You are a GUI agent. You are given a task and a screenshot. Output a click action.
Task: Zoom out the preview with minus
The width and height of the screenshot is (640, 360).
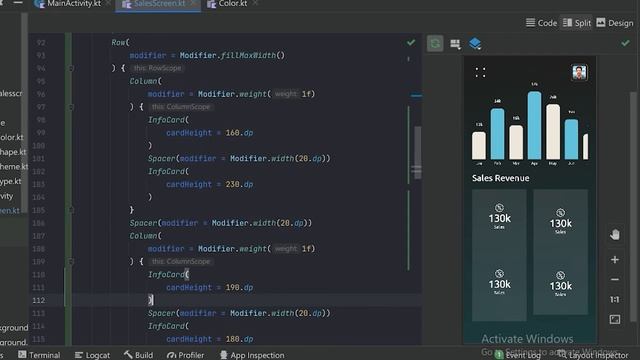615,280
